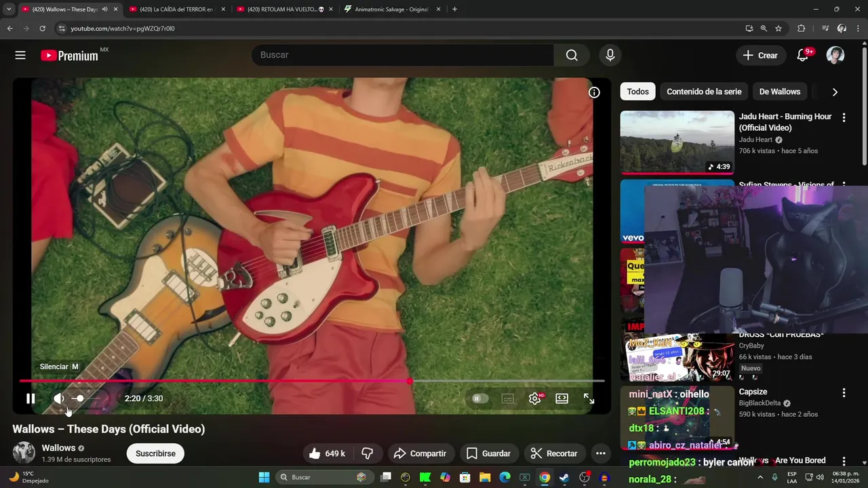The image size is (868, 488).
Task: Start voice search with microphone icon
Action: pos(610,56)
